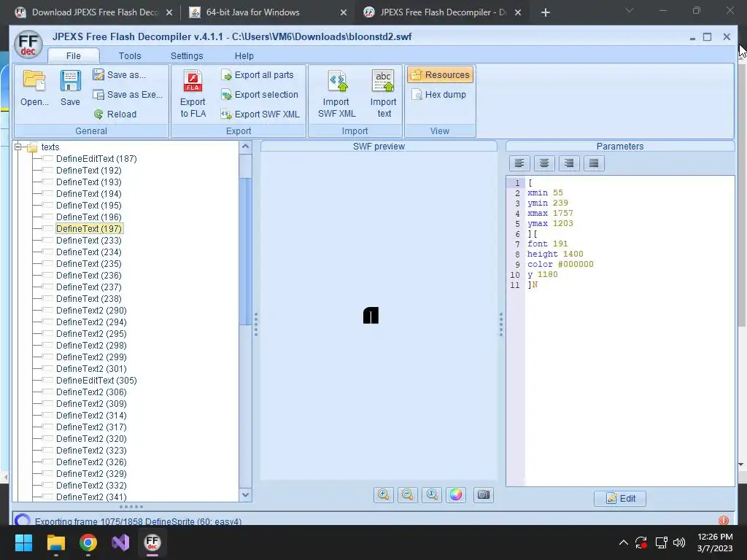Click the 'color #000000' line in editor
The width and height of the screenshot is (747, 560).
(560, 264)
